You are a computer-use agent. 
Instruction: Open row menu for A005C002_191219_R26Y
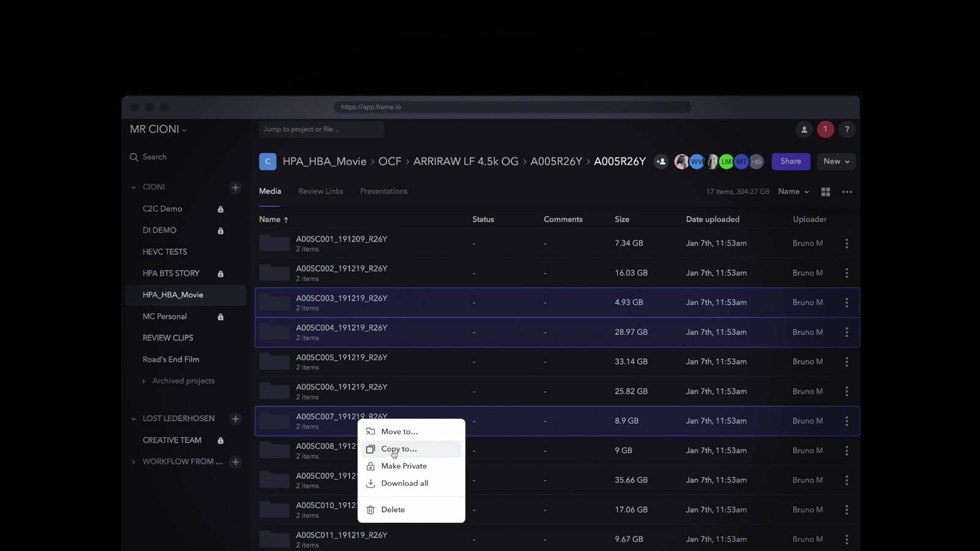click(x=847, y=273)
